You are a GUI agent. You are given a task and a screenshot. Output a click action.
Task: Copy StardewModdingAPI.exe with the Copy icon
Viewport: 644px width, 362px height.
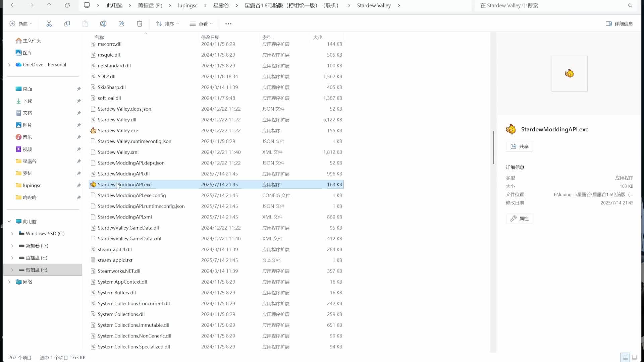67,23
